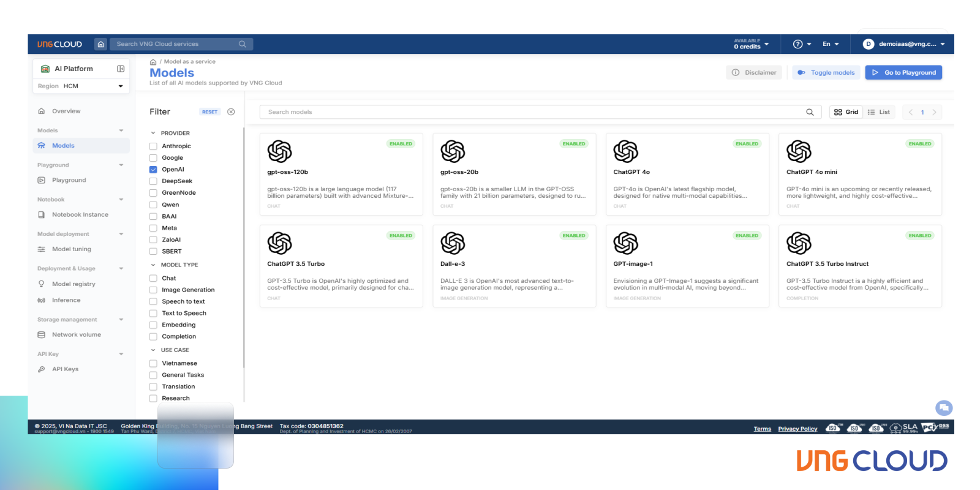This screenshot has width=980, height=490.
Task: Open the Region HCM dropdown
Action: (81, 86)
